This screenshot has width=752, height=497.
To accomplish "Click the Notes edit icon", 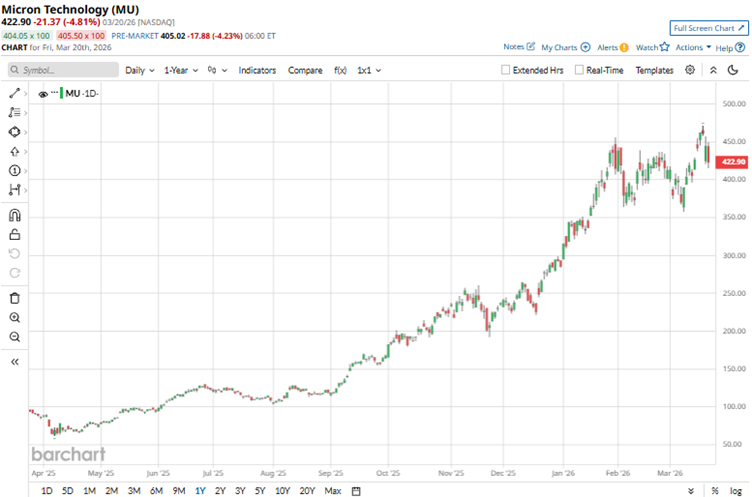I will click(530, 47).
